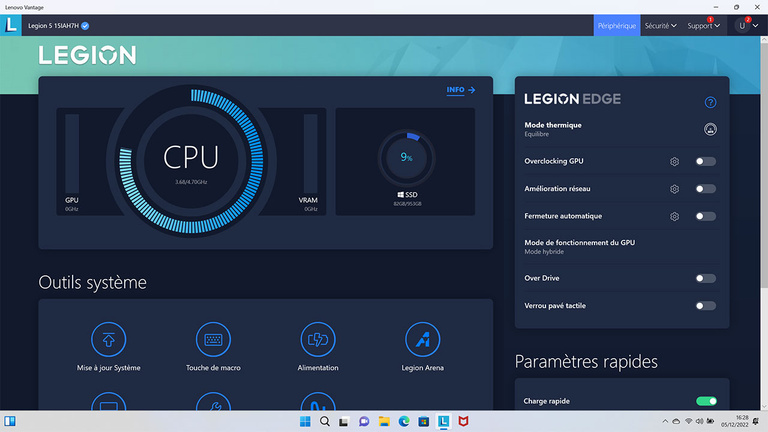Click Mode de fonctionnement du GPU
This screenshot has width=768, height=432.
tap(579, 242)
